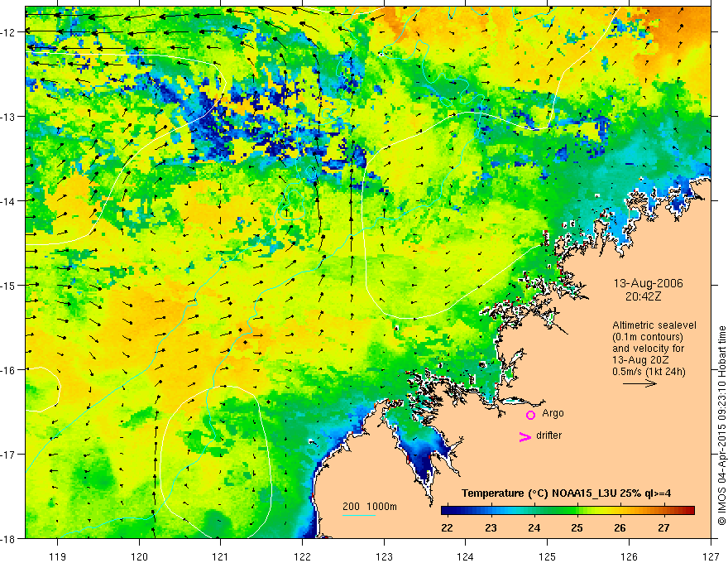Click the colorbar value 25

(x=577, y=527)
